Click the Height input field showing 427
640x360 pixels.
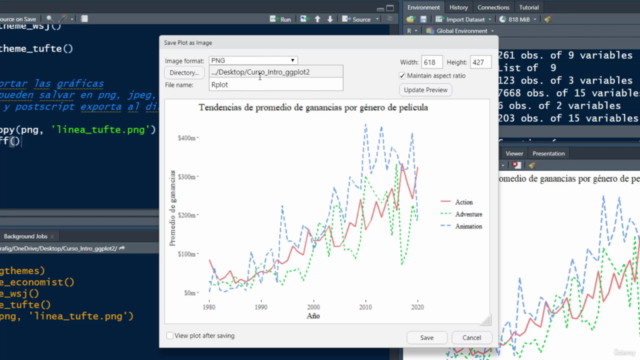480,62
